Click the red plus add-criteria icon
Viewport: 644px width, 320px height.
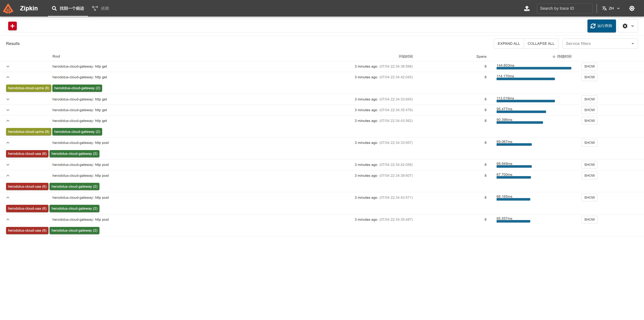click(x=13, y=26)
